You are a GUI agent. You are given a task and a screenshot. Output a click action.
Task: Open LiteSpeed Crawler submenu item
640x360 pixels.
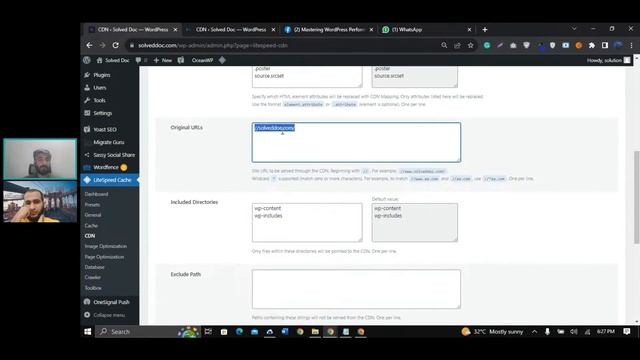(x=93, y=278)
